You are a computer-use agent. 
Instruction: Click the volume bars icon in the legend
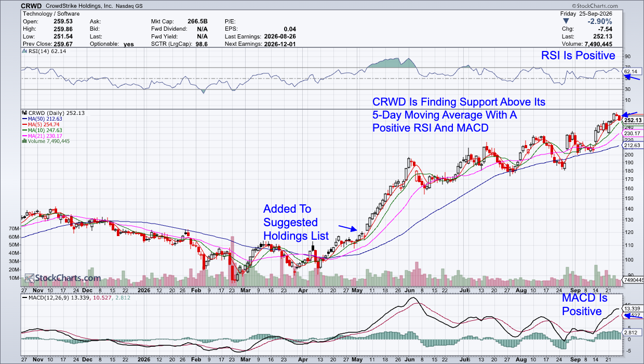pyautogui.click(x=24, y=141)
